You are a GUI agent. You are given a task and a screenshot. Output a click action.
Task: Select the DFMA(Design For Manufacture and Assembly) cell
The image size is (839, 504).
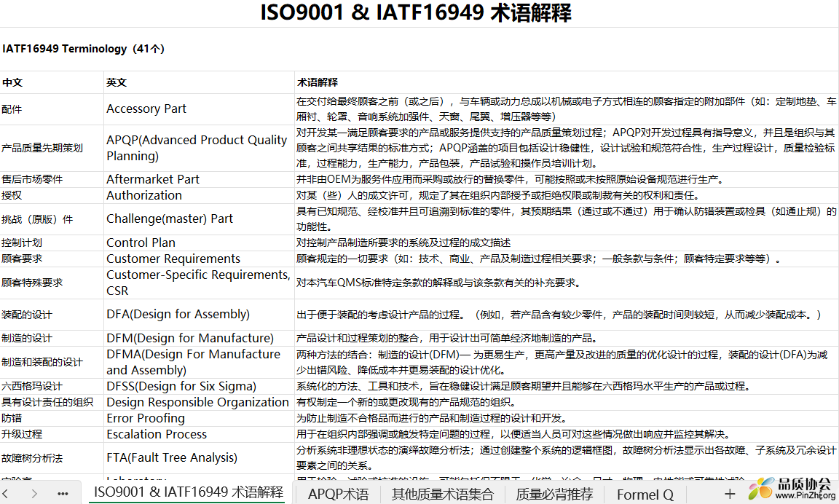click(199, 362)
